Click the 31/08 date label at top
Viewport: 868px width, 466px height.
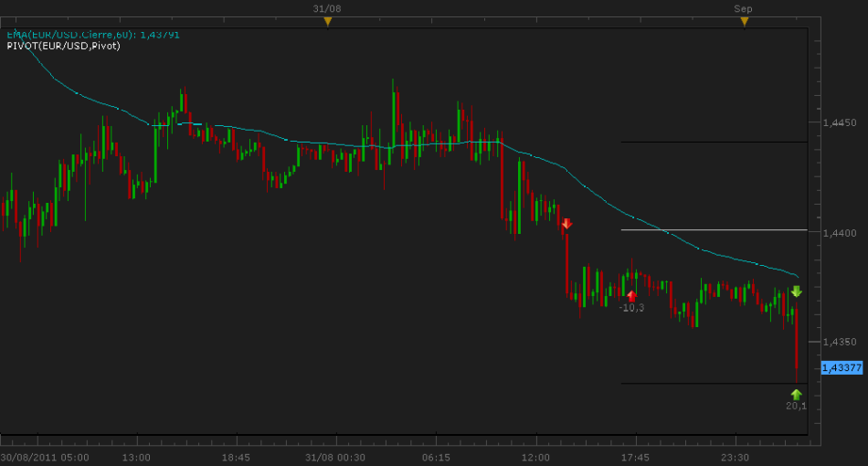(x=326, y=8)
